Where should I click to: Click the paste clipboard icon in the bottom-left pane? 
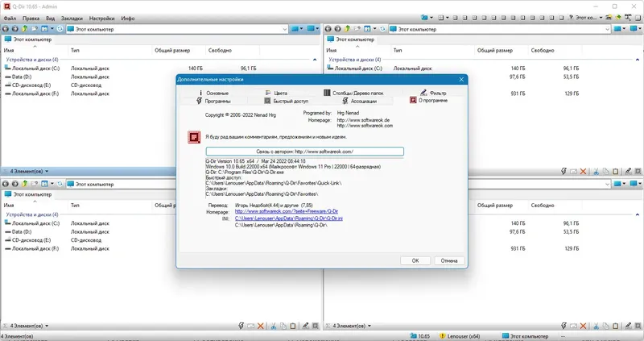(x=293, y=326)
